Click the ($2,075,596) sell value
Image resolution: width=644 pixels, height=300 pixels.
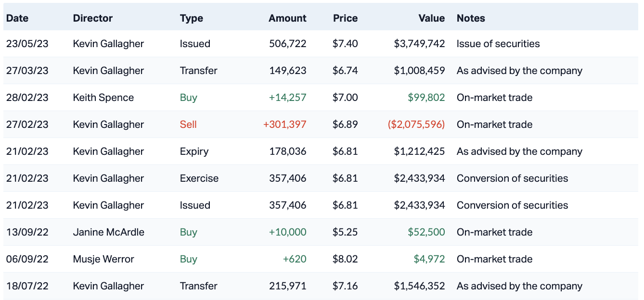pyautogui.click(x=416, y=125)
